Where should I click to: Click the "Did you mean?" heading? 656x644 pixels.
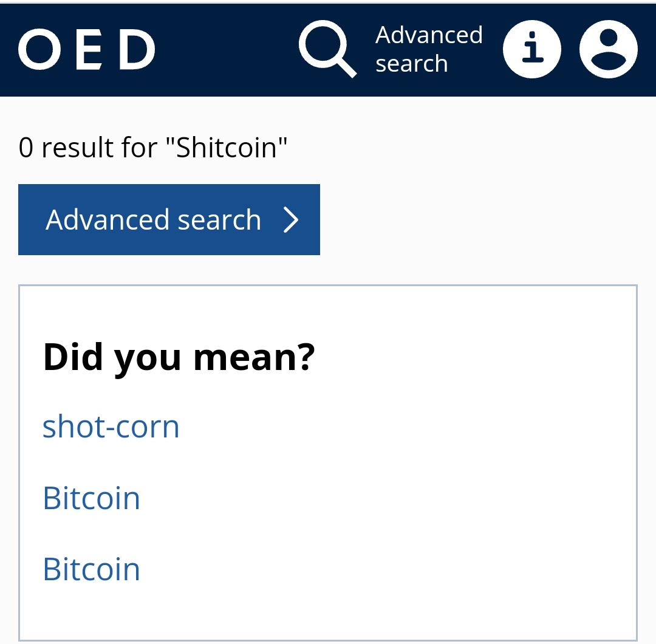pyautogui.click(x=179, y=357)
